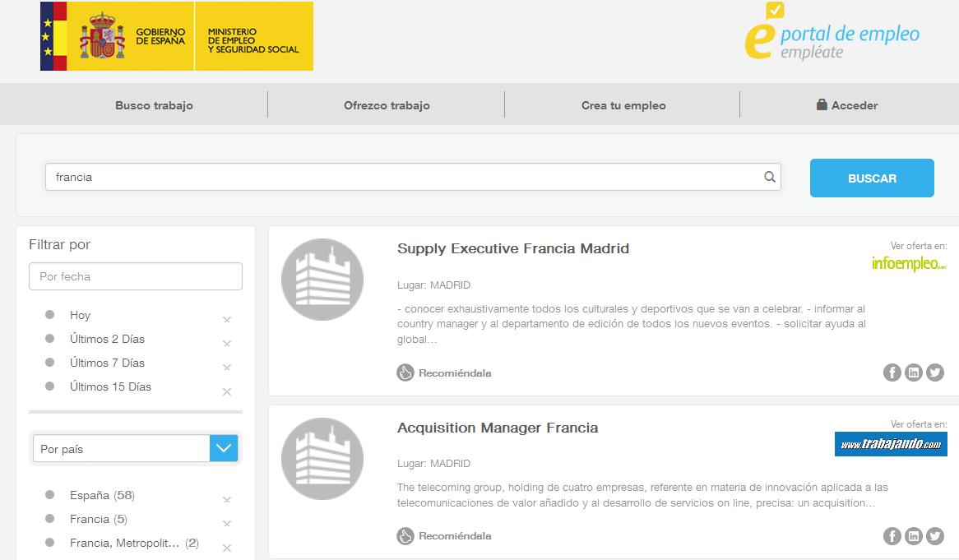Click the search text field containing francia
959x560 pixels.
[x=403, y=177]
